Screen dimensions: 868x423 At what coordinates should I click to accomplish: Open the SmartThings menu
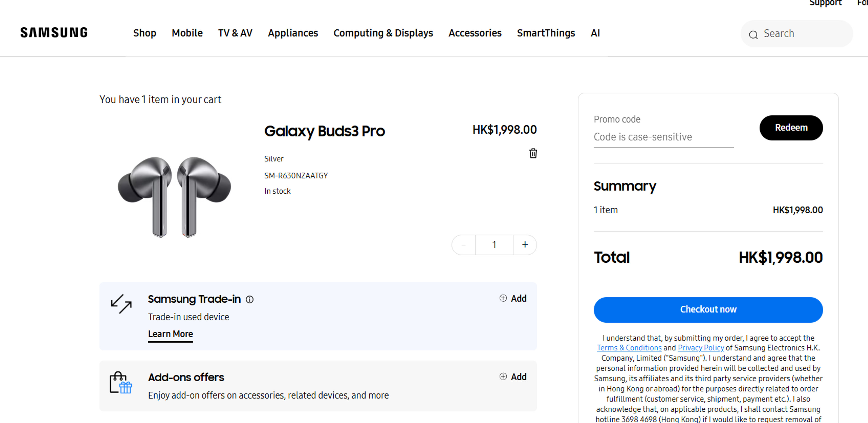[x=546, y=33]
